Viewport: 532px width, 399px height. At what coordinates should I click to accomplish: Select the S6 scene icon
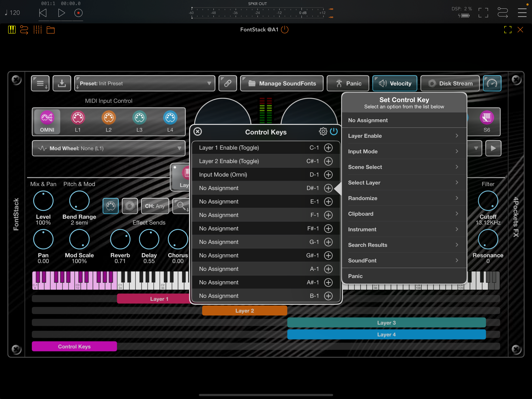(x=487, y=118)
